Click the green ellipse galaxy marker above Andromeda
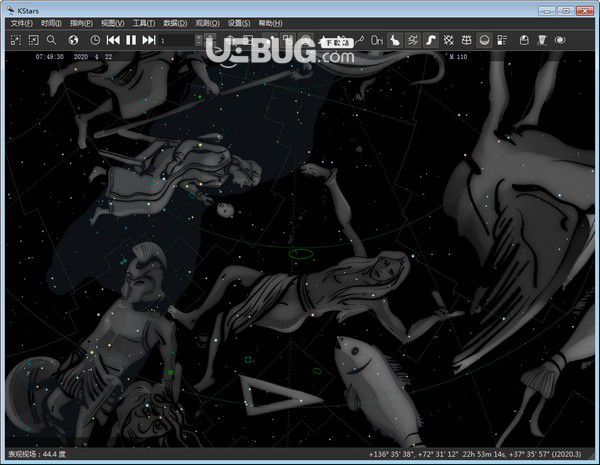600x465 pixels. click(301, 253)
